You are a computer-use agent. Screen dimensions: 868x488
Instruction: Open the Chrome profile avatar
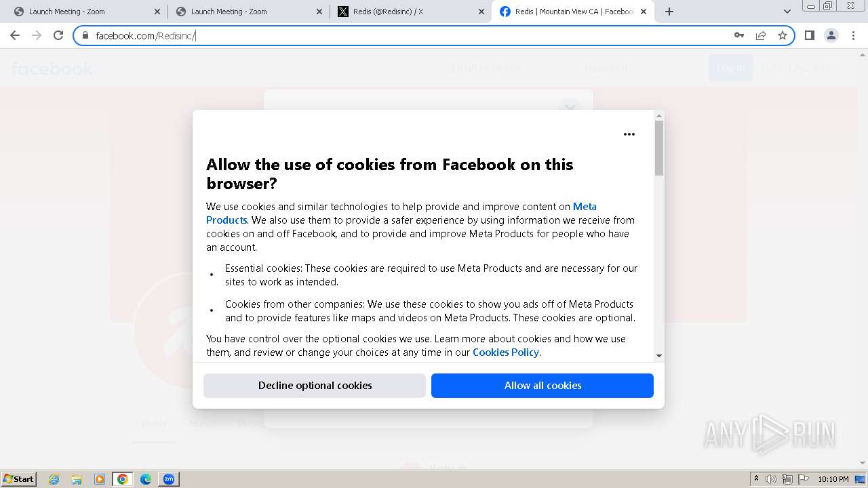tap(831, 35)
